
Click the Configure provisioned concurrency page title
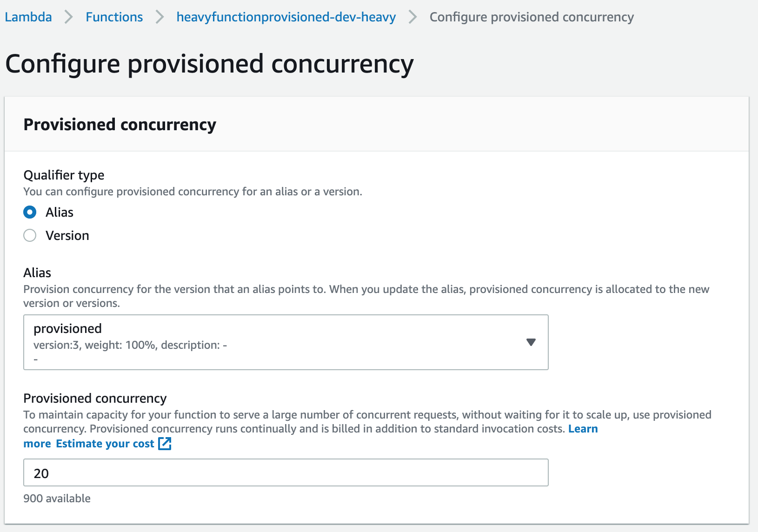coord(209,64)
